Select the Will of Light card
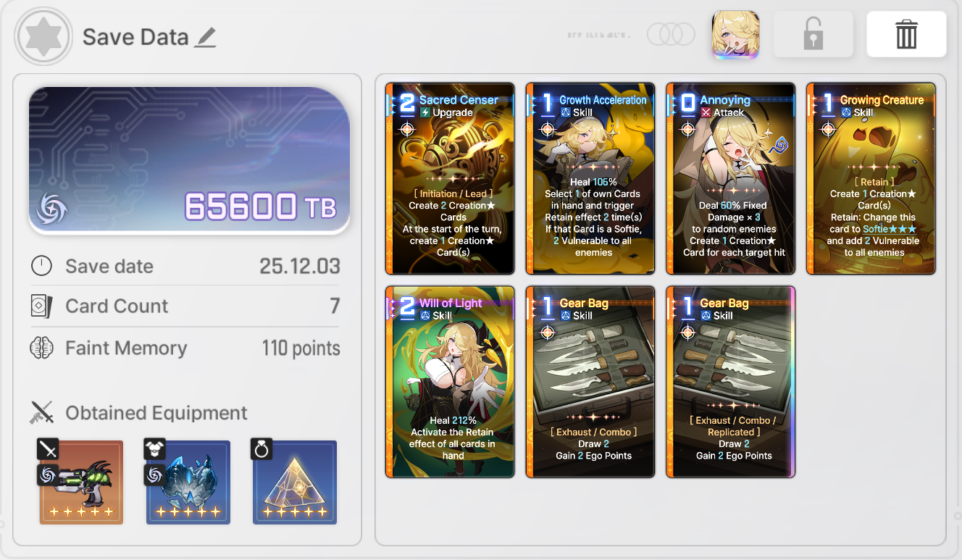The width and height of the screenshot is (962, 560). (450, 382)
